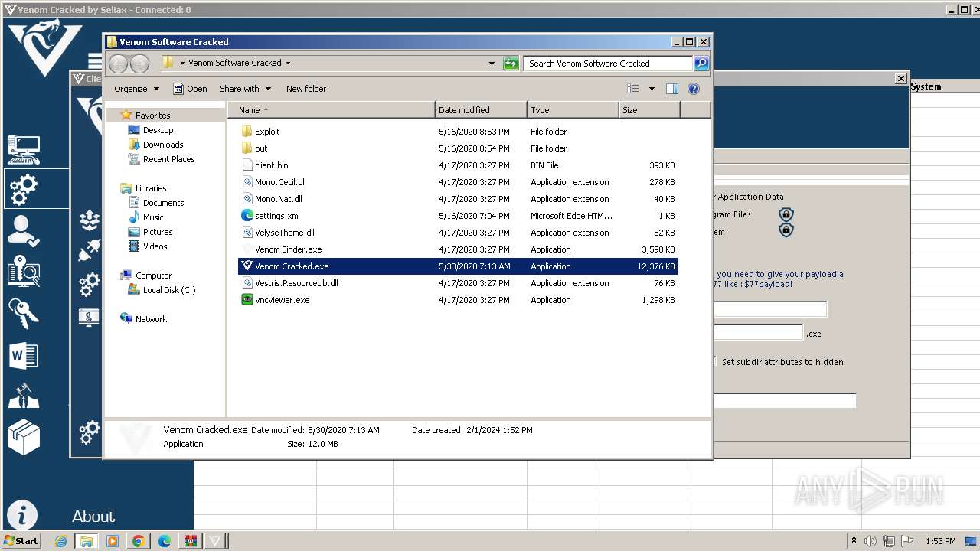Select Mono.Cecil.dll file
Image resolution: width=980 pixels, height=551 pixels.
point(458,182)
